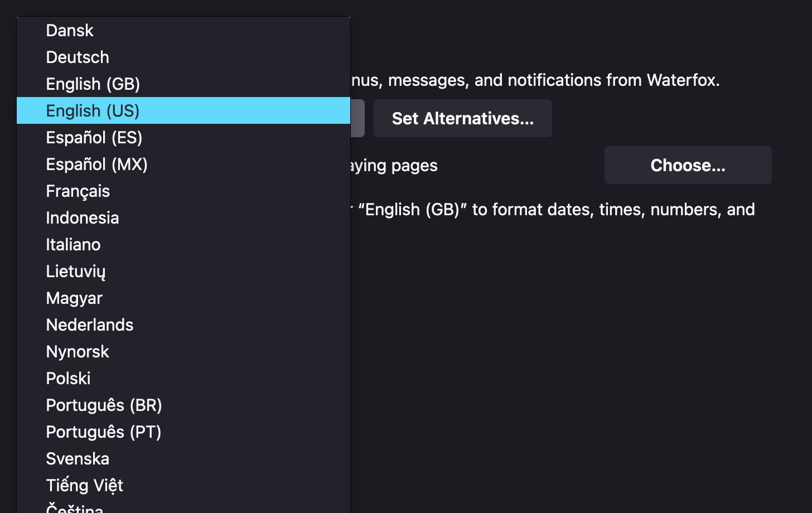Pick Italiano in the language list

(73, 244)
